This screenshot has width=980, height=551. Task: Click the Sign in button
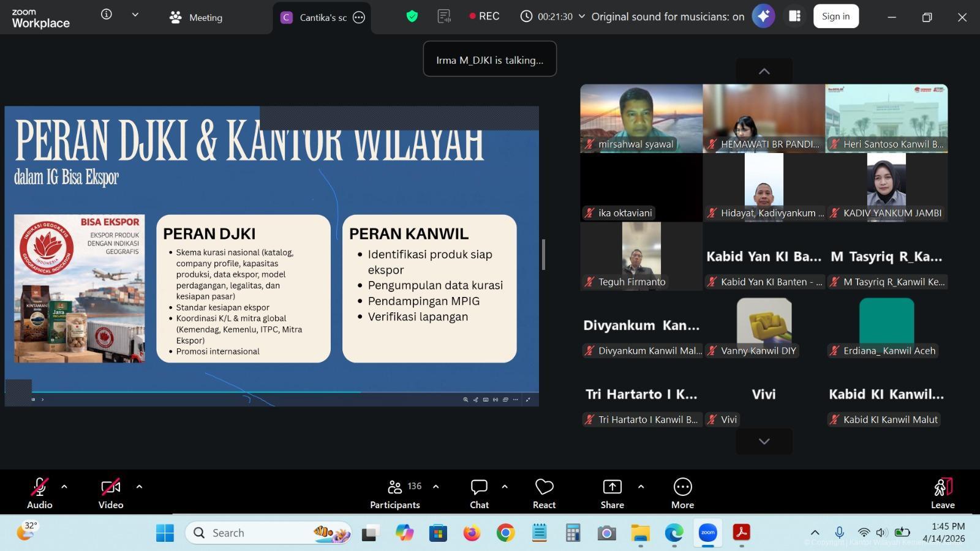pyautogui.click(x=835, y=17)
